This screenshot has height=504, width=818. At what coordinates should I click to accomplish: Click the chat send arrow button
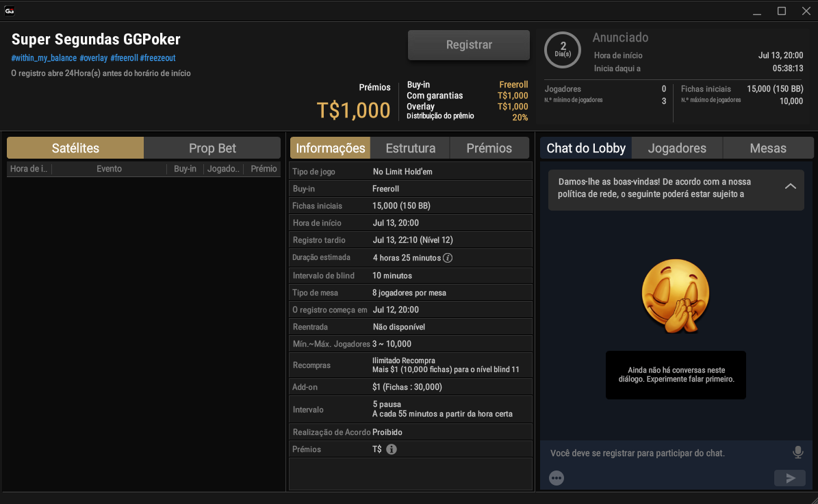790,477
